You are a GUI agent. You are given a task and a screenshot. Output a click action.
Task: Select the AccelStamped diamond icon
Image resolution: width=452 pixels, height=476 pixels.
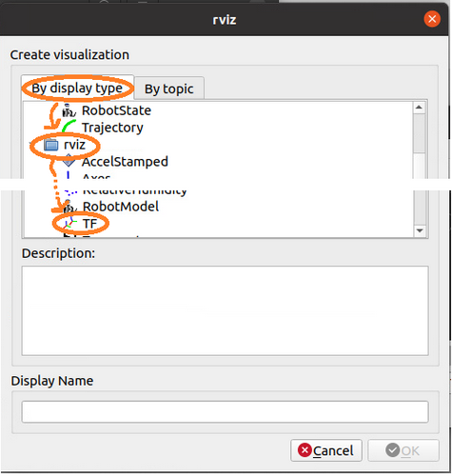pos(69,161)
